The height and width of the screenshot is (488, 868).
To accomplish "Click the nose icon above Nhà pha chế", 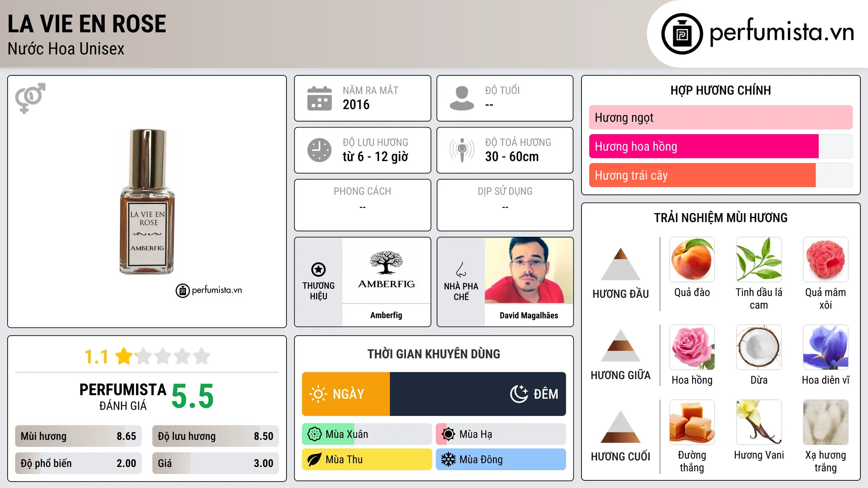I will [x=461, y=269].
